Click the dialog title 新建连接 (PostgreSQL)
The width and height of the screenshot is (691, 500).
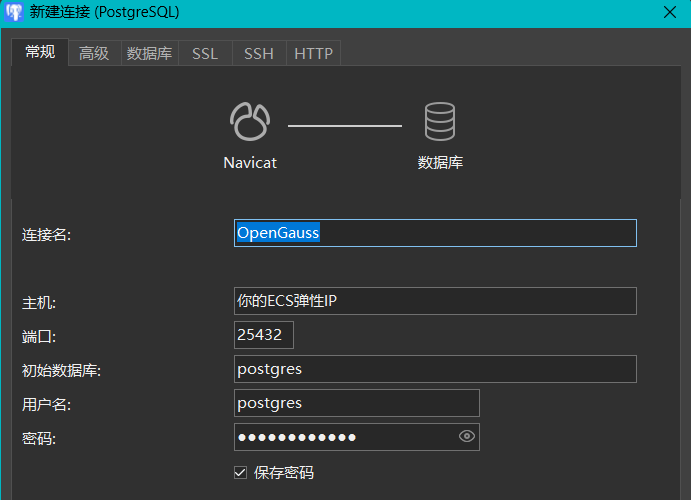(104, 12)
